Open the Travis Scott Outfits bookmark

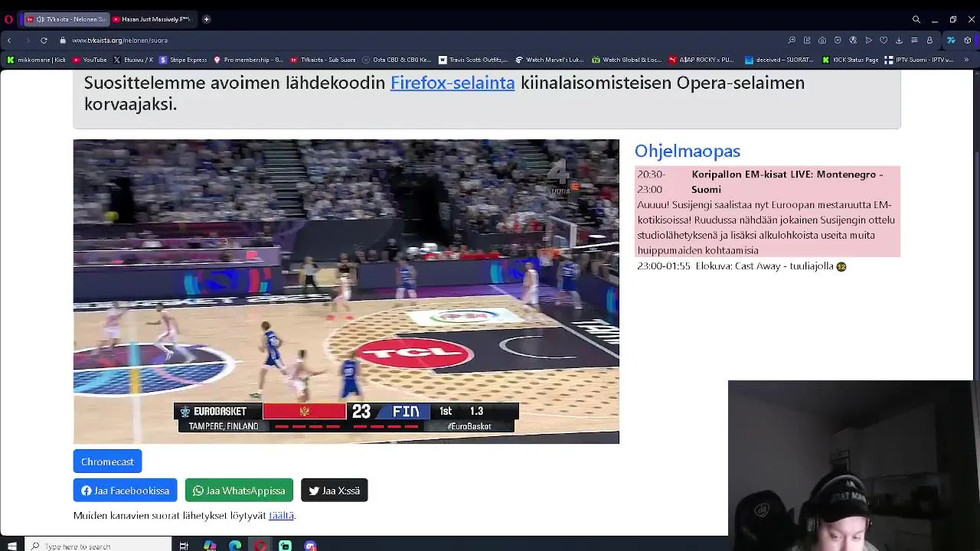point(473,60)
